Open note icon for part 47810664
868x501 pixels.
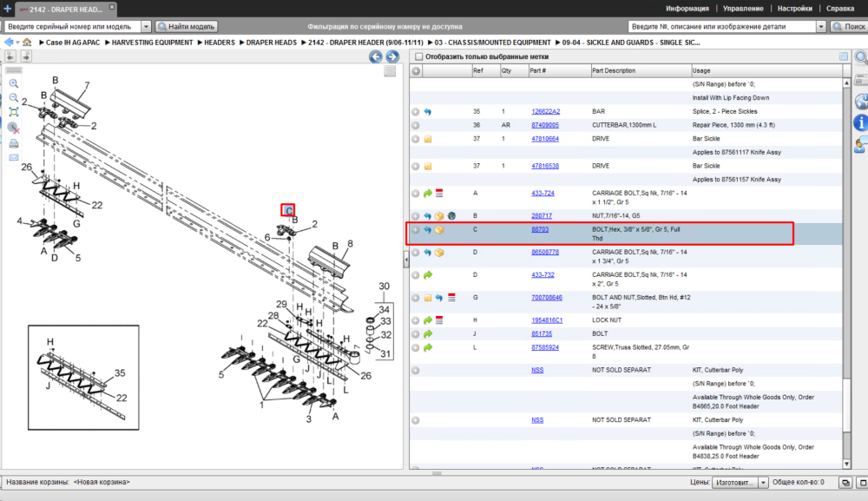[x=428, y=139]
